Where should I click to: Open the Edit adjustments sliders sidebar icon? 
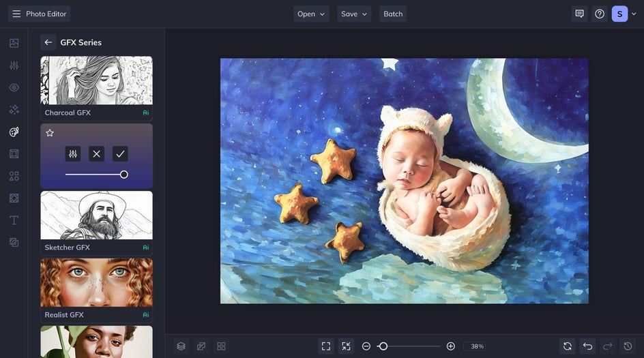coord(14,65)
